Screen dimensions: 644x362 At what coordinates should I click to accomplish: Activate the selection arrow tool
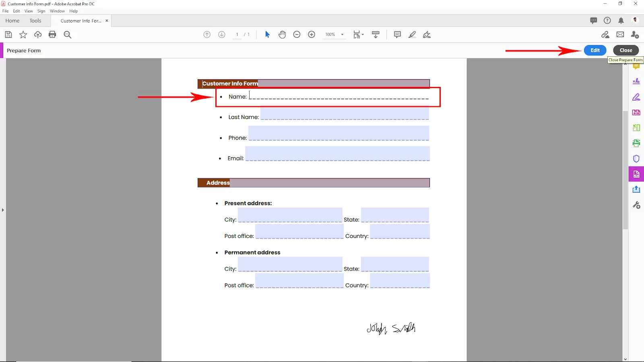point(268,35)
